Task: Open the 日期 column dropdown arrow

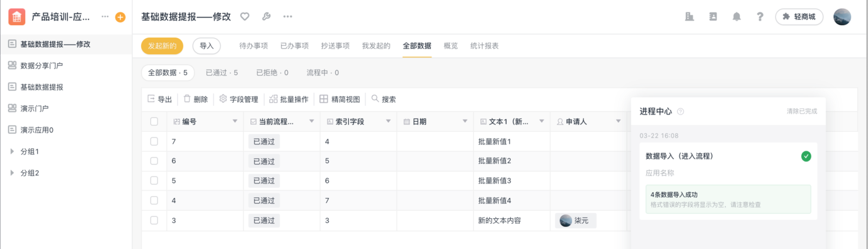Action: click(x=465, y=122)
